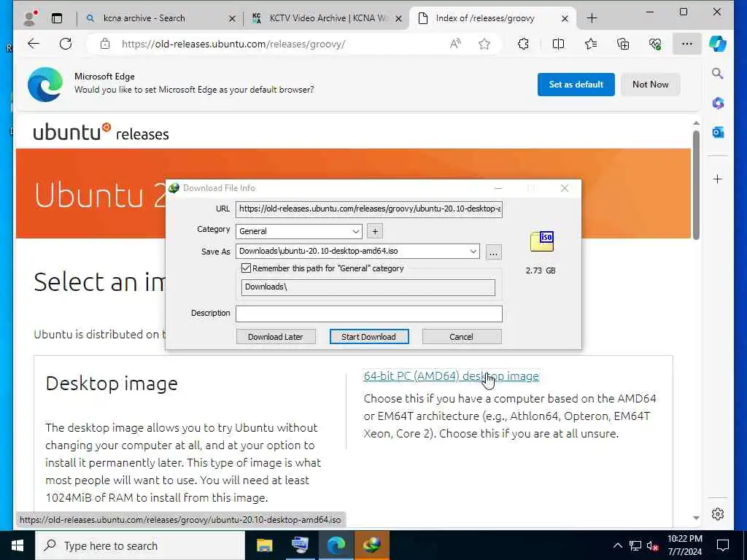Click the Start Download button

(368, 337)
